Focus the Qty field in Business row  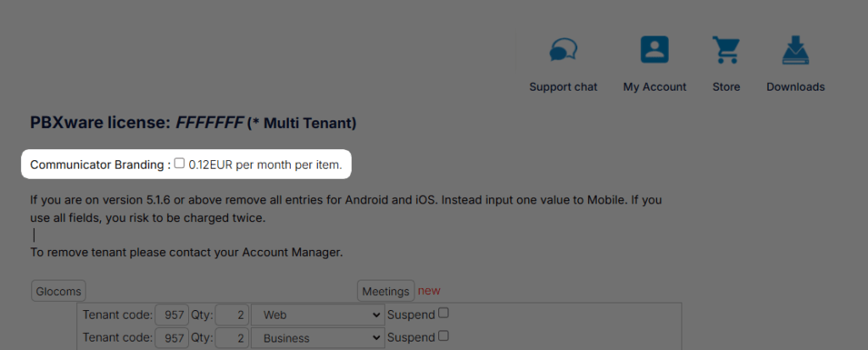[232, 338]
